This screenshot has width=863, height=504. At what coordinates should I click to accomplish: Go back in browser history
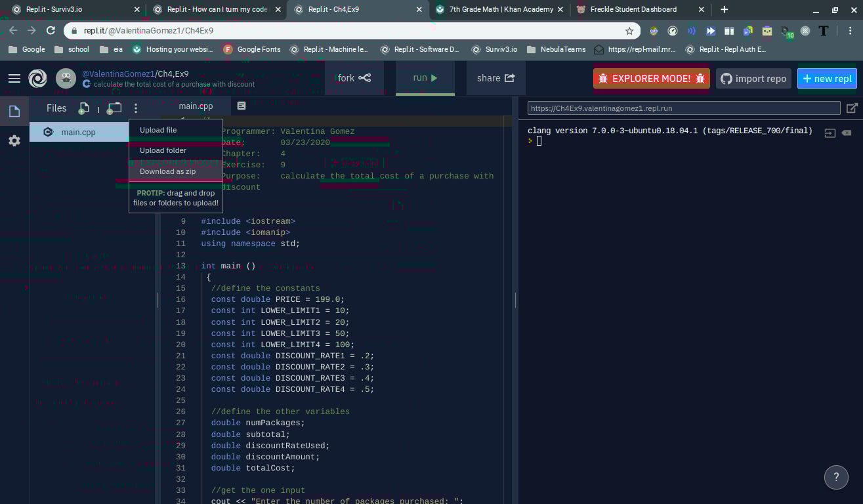[13, 31]
